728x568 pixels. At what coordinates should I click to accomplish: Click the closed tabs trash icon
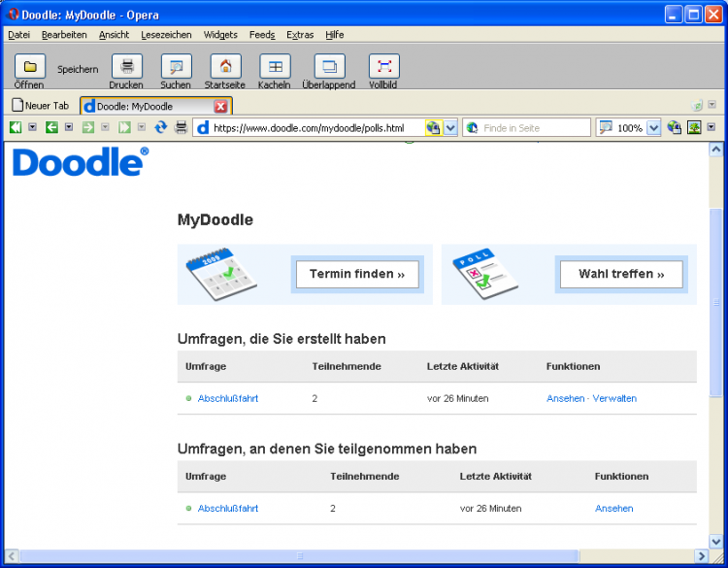[697, 106]
